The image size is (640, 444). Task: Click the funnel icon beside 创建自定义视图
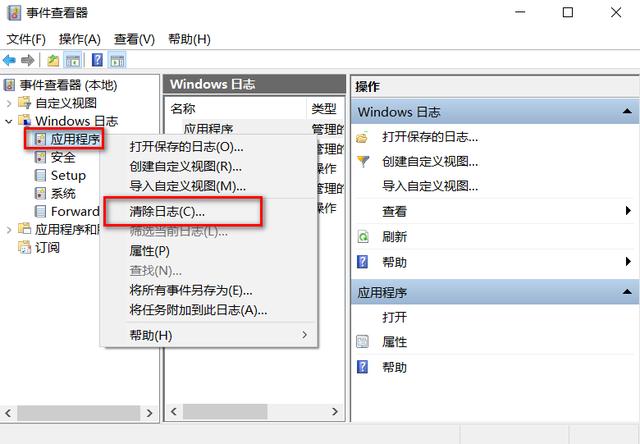point(363,162)
